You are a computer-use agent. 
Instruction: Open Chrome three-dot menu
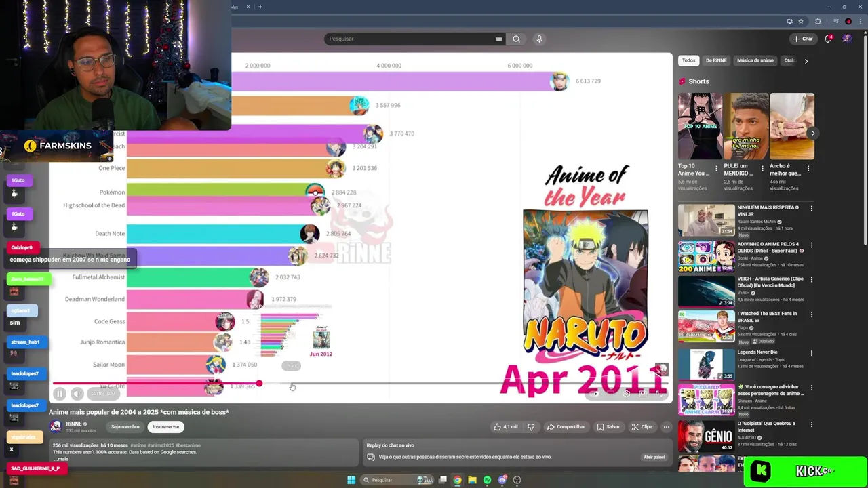(861, 21)
